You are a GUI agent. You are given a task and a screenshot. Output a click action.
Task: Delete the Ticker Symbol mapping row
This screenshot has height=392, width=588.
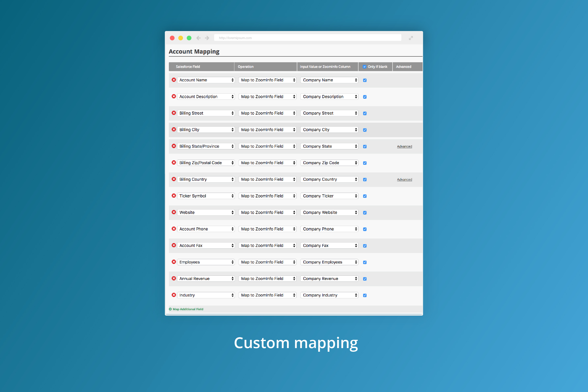point(174,196)
